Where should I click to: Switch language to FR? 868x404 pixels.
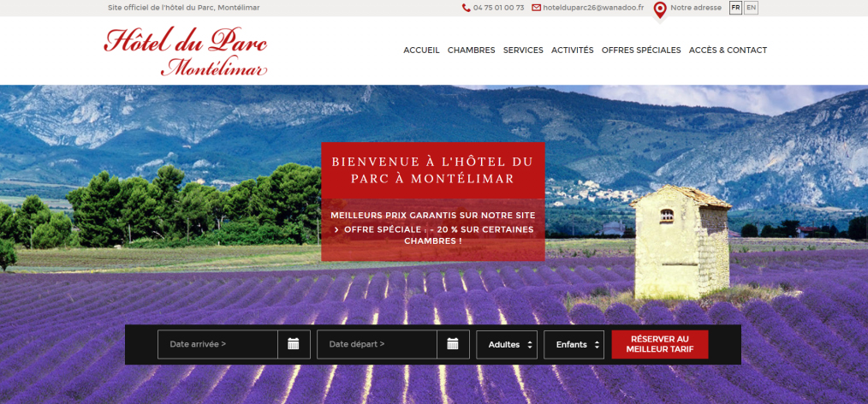[x=735, y=8]
